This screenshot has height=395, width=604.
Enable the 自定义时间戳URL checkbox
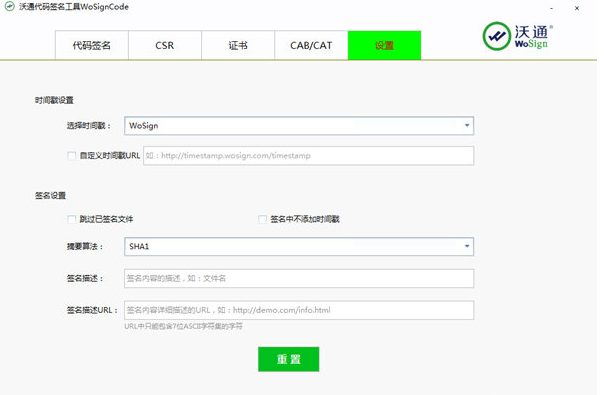pos(72,156)
